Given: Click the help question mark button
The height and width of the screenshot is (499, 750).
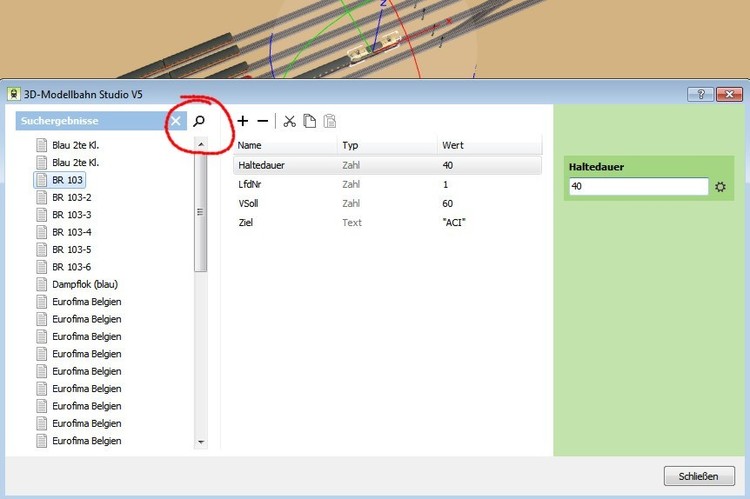Looking at the screenshot, I should (701, 94).
